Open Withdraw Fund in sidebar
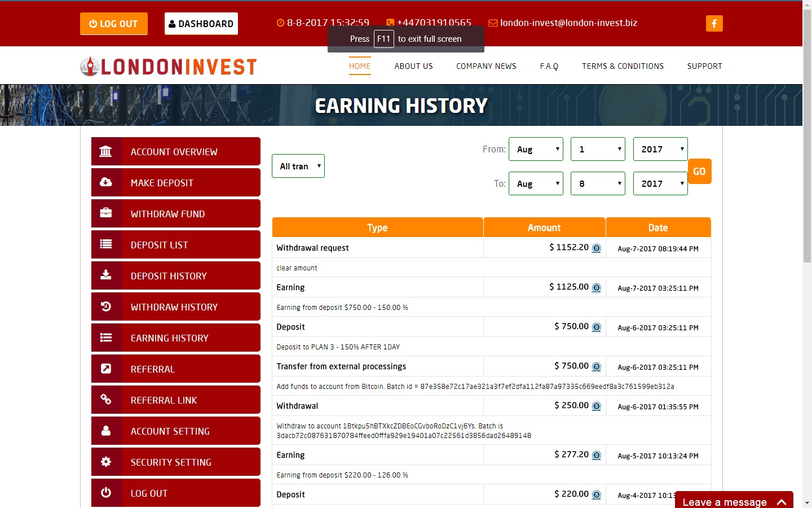The width and height of the screenshot is (812, 508). coord(176,213)
